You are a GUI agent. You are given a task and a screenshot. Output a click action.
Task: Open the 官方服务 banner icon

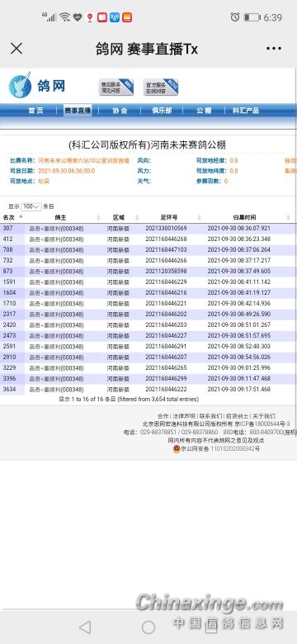coord(161,87)
